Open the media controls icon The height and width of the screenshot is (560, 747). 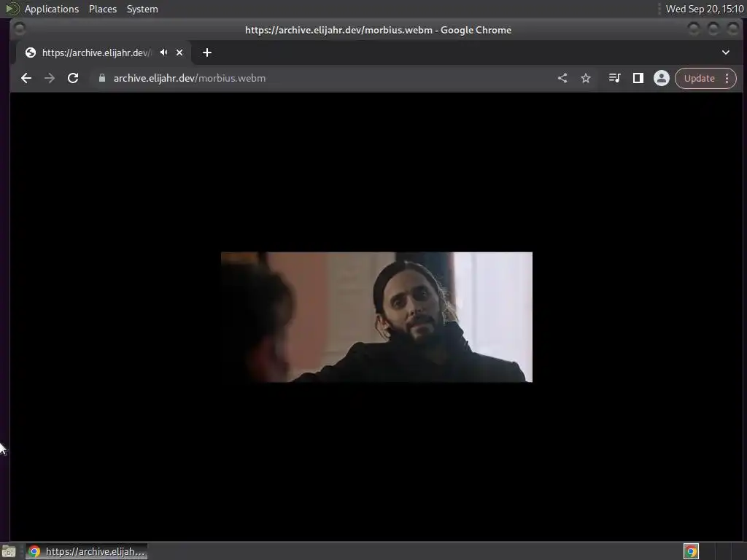pos(614,78)
